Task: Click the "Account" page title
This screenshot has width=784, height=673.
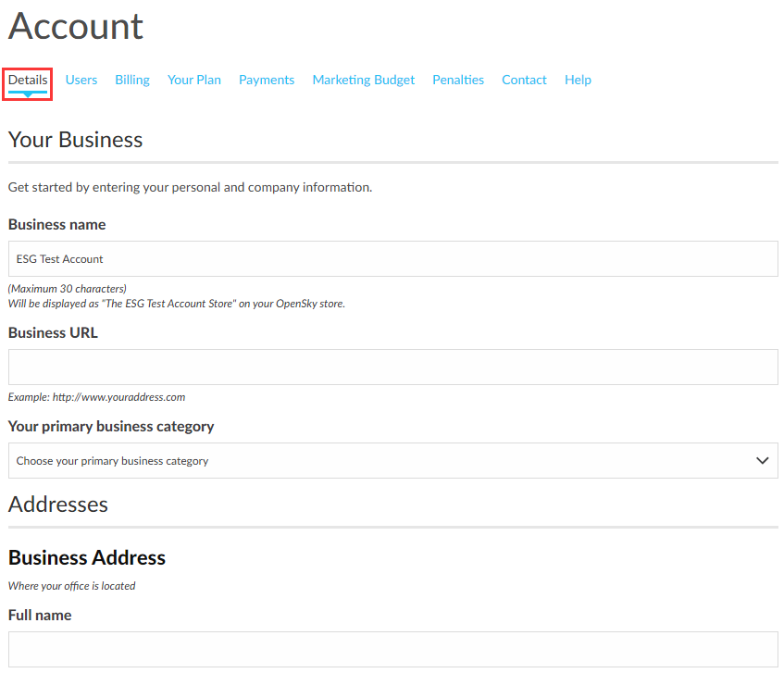Action: pos(76,26)
